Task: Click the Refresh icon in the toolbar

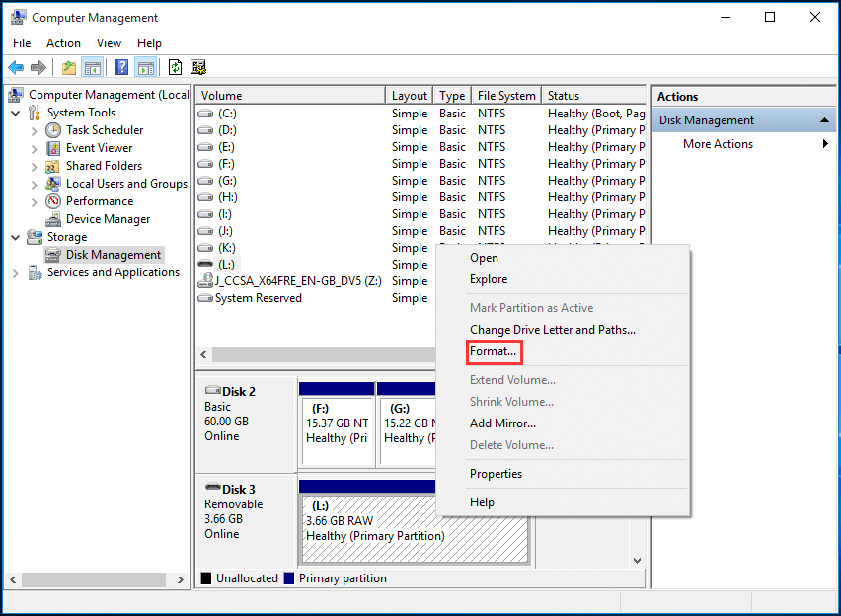Action: pyautogui.click(x=174, y=66)
